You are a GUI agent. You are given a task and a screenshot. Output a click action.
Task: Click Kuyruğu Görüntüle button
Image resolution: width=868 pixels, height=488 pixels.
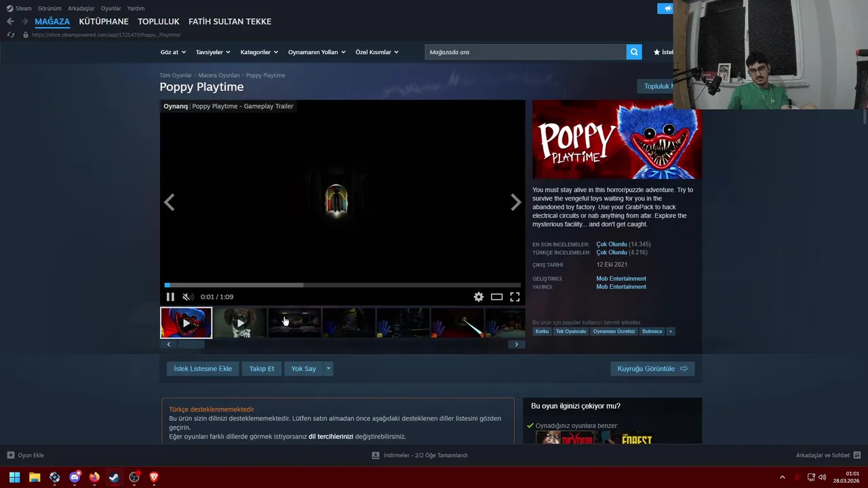652,369
